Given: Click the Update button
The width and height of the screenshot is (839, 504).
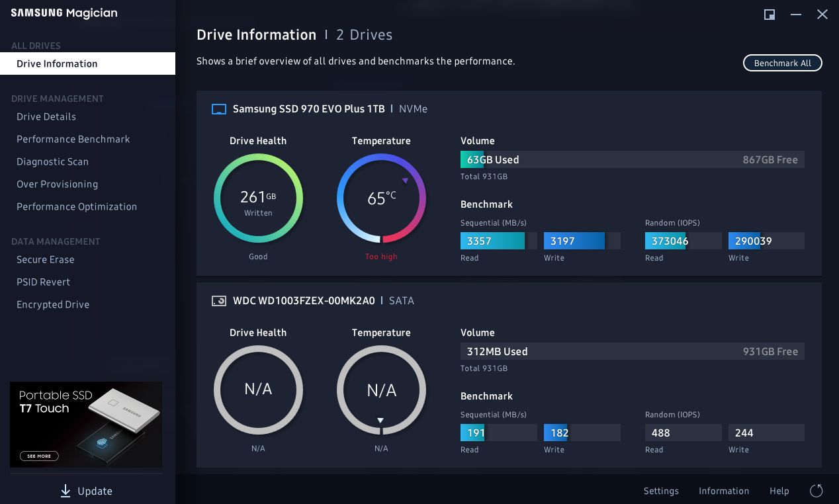Looking at the screenshot, I should [86, 491].
